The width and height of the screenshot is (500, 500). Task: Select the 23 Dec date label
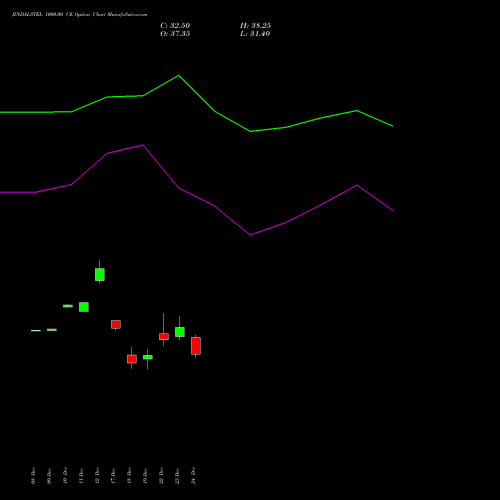click(x=177, y=476)
